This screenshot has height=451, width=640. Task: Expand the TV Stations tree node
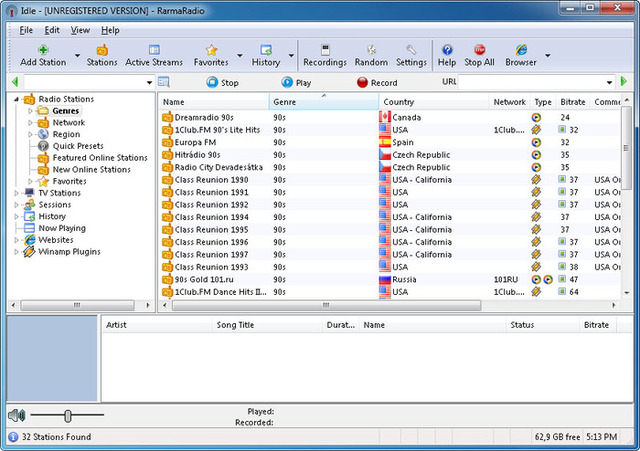tap(16, 193)
